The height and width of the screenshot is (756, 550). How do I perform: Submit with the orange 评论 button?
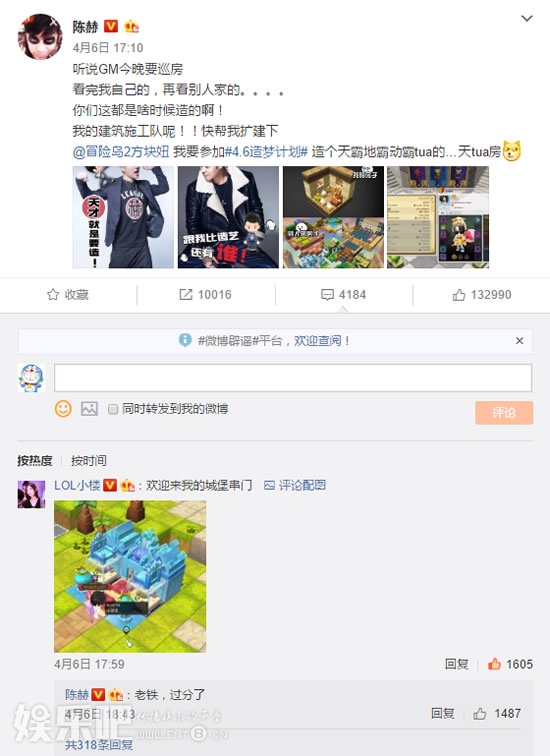tap(504, 413)
